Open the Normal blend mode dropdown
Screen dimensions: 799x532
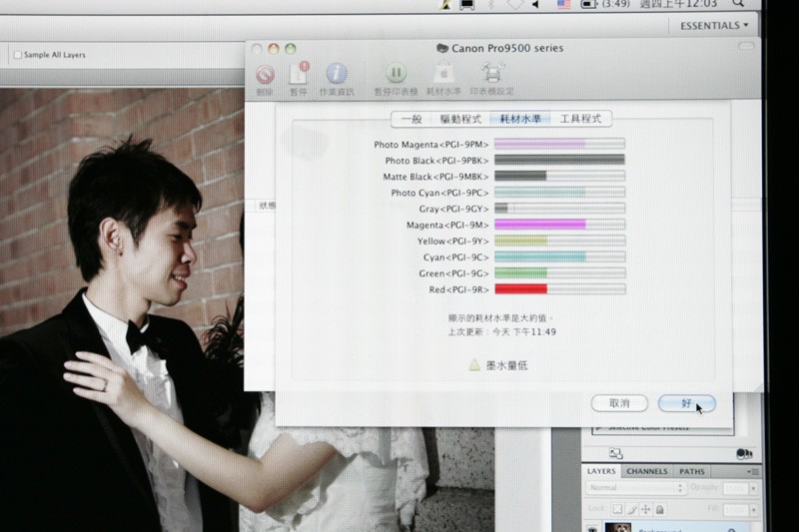pos(635,488)
